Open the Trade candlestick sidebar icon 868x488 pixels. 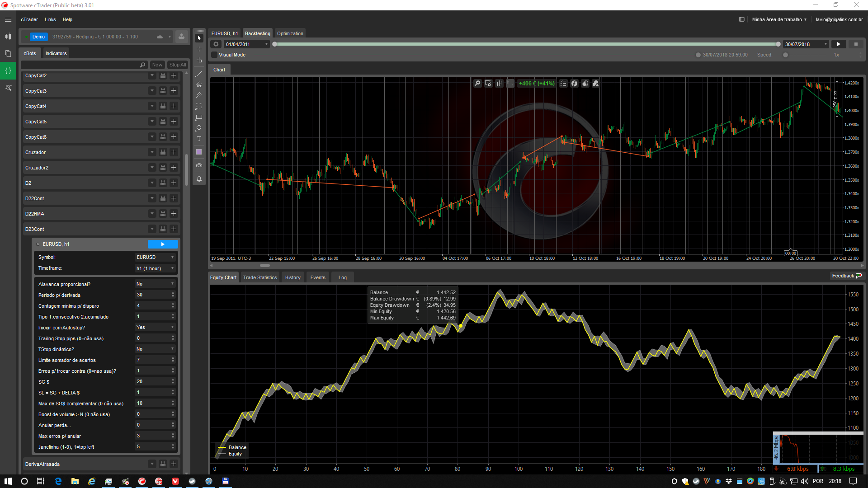tap(8, 37)
